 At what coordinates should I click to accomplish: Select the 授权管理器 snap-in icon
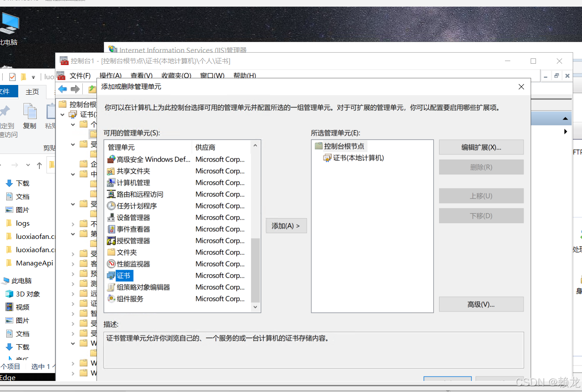pyautogui.click(x=111, y=241)
